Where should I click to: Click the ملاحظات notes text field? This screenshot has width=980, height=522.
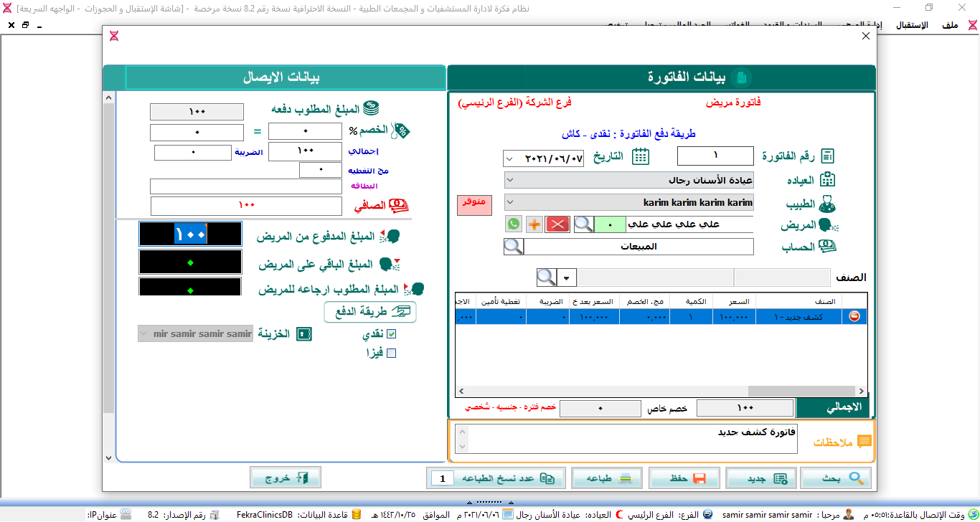click(x=633, y=439)
